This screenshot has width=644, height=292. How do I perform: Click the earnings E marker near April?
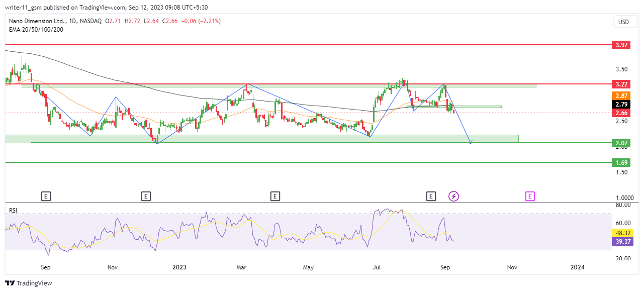[275, 196]
